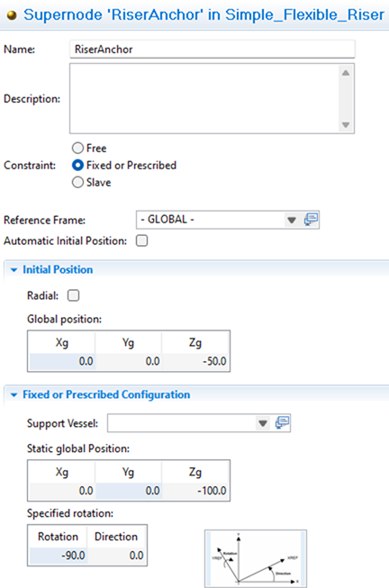Collapse the Fixed or Prescribed Configuration section
The width and height of the screenshot is (389, 588).
tap(14, 394)
